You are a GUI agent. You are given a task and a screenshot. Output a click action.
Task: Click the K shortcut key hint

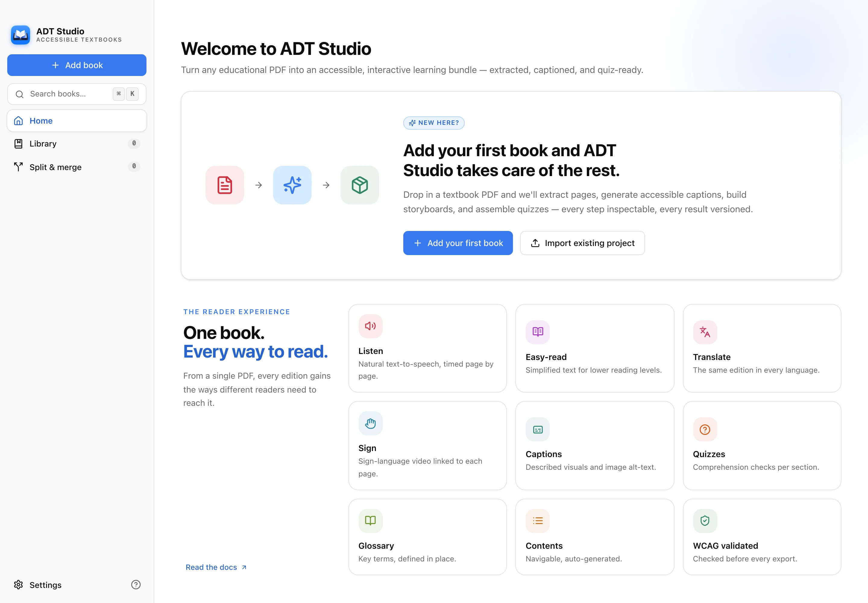tap(132, 94)
